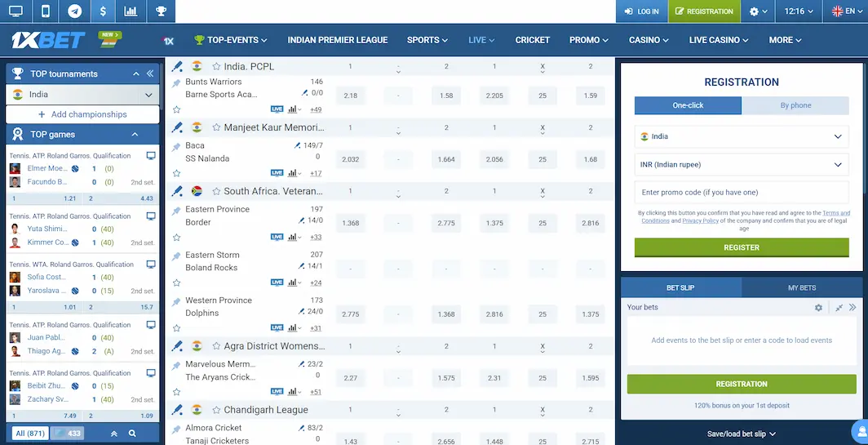Click the promo code input field
The height and width of the screenshot is (445, 868).
742,193
